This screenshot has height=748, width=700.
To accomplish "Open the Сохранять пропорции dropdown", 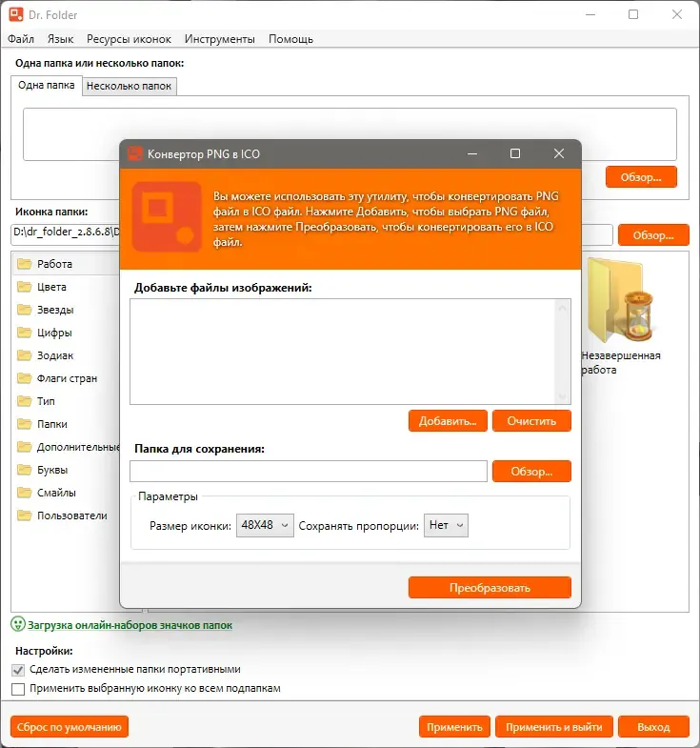I will [x=446, y=525].
